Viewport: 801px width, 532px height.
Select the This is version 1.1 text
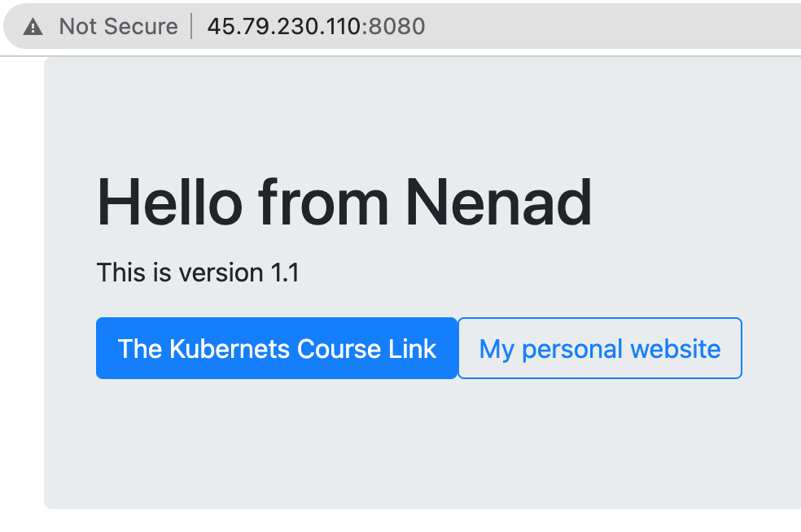198,273
